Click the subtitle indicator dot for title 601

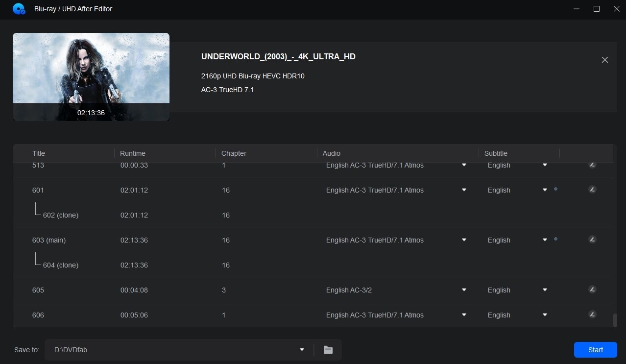click(x=555, y=189)
